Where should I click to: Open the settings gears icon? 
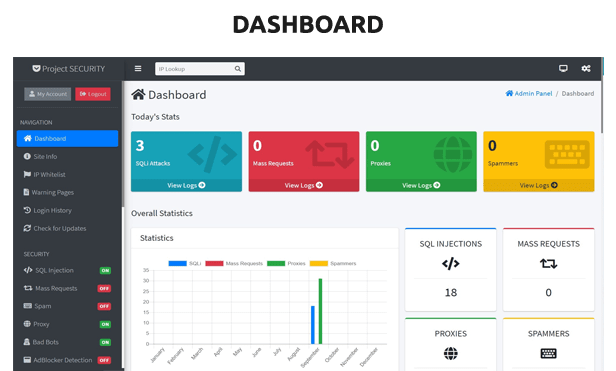tap(586, 68)
